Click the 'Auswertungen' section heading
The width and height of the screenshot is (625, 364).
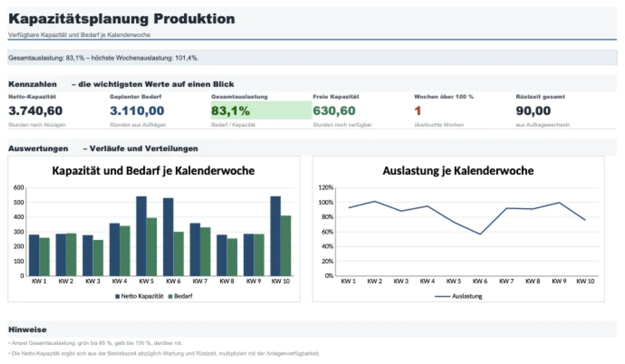38,148
